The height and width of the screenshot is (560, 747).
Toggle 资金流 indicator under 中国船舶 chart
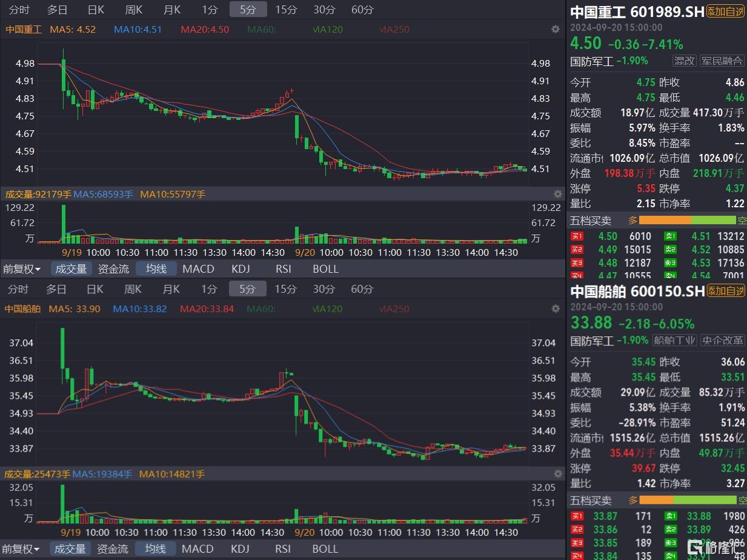(113, 549)
